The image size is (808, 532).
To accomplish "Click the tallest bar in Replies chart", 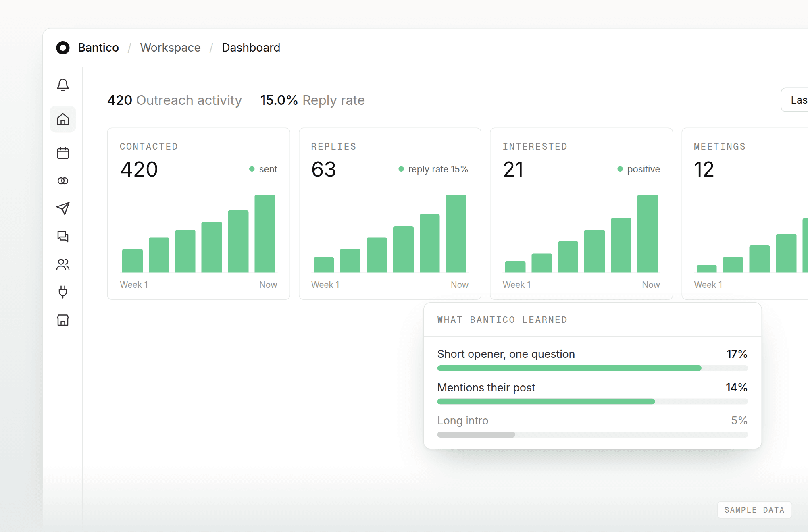I will (456, 234).
